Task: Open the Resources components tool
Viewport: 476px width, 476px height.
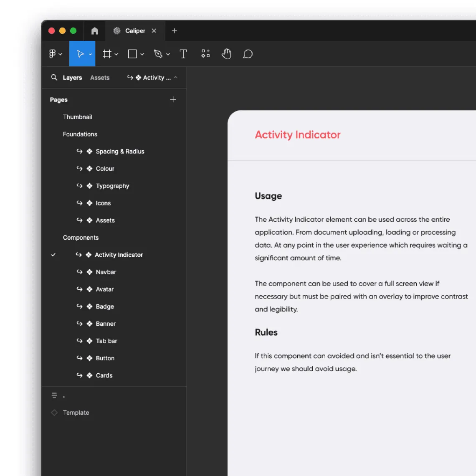Action: [205, 54]
